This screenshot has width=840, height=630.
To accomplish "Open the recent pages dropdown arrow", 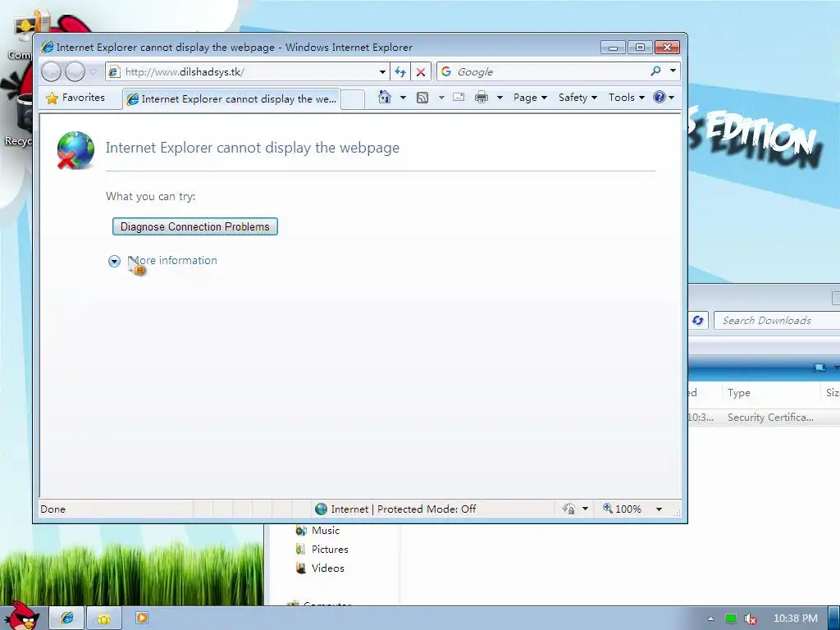I will tap(93, 72).
